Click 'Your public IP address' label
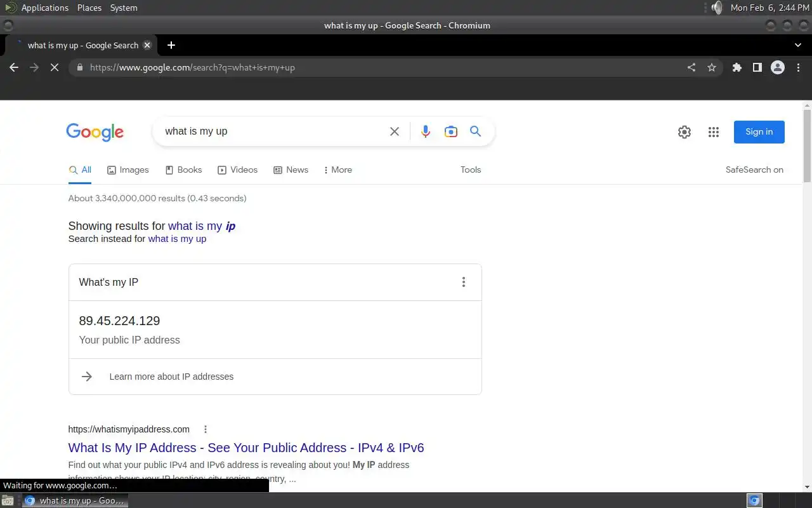 (129, 340)
